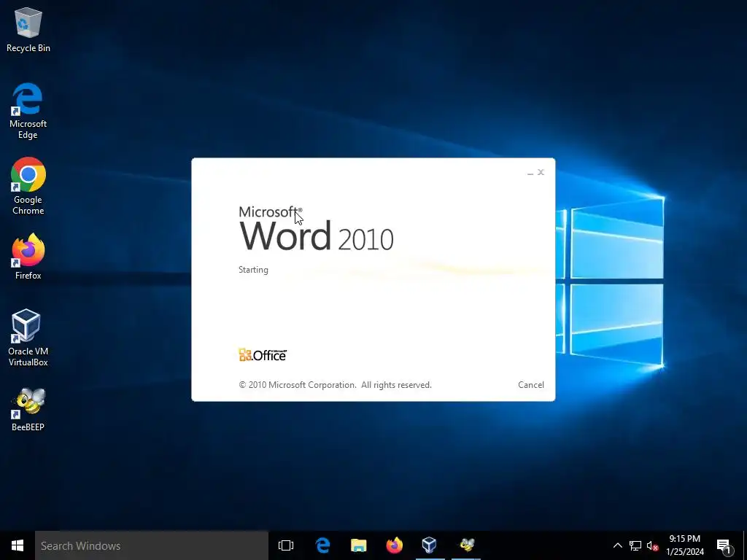Open the Recycle Bin desktop icon
Viewport: 747px width, 560px height.
coord(28,29)
